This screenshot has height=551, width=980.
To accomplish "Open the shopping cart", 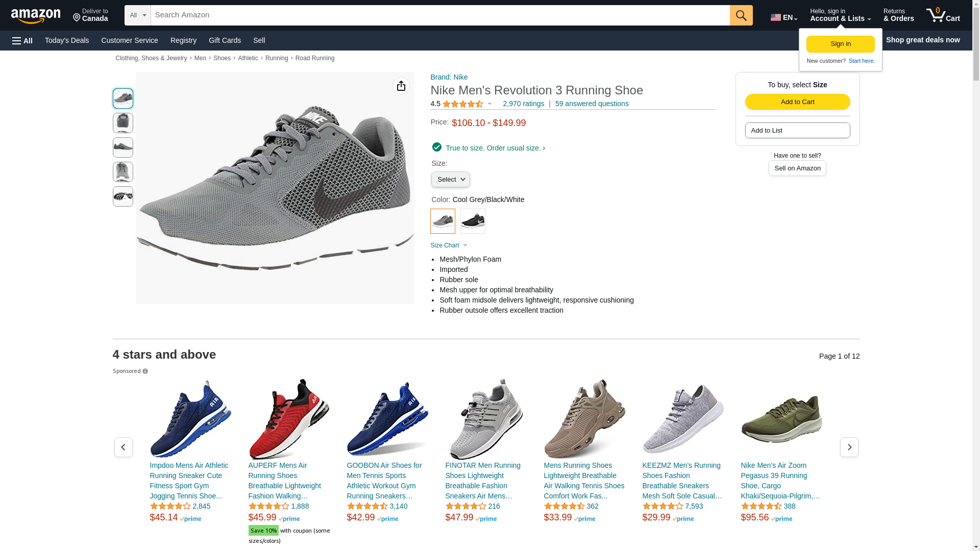I will 943,15.
